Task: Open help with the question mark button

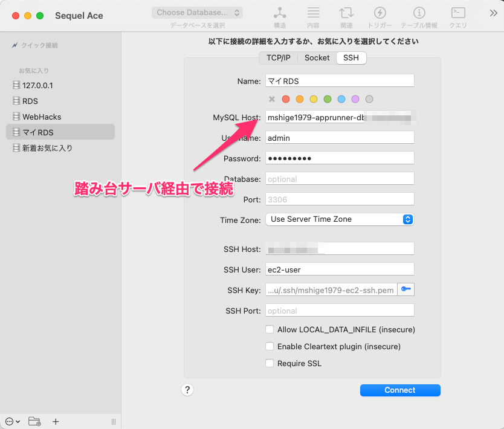Action: tap(187, 390)
